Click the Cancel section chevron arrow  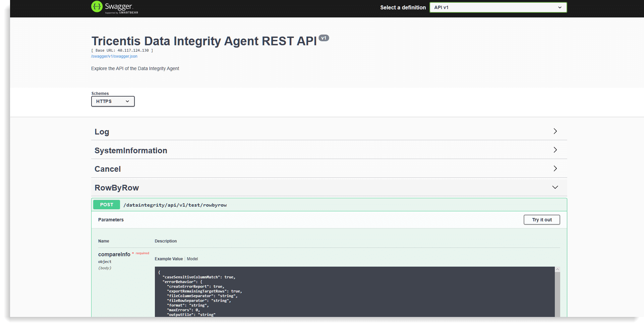click(555, 168)
